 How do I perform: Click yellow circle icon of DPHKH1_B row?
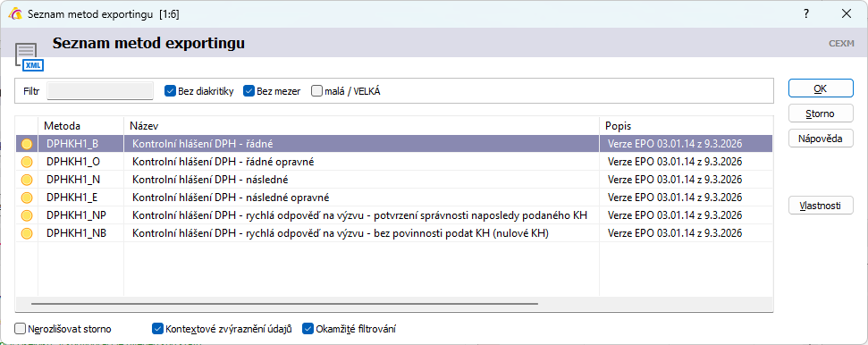tap(27, 144)
